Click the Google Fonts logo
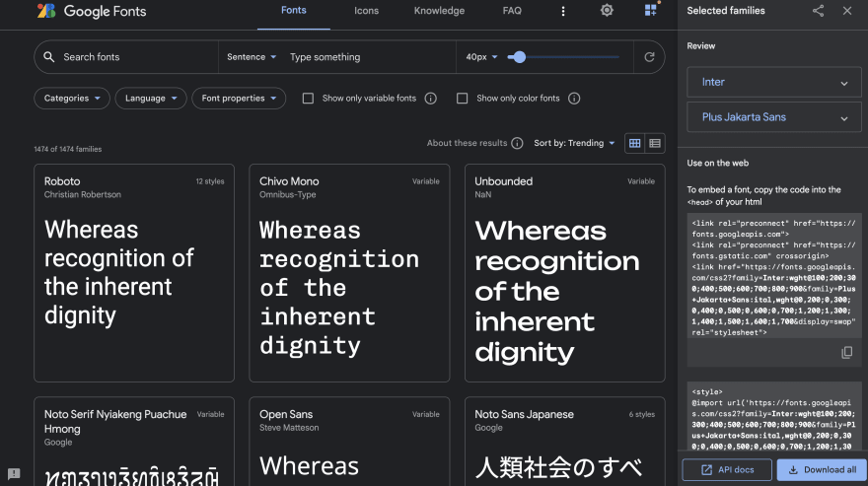 [92, 11]
